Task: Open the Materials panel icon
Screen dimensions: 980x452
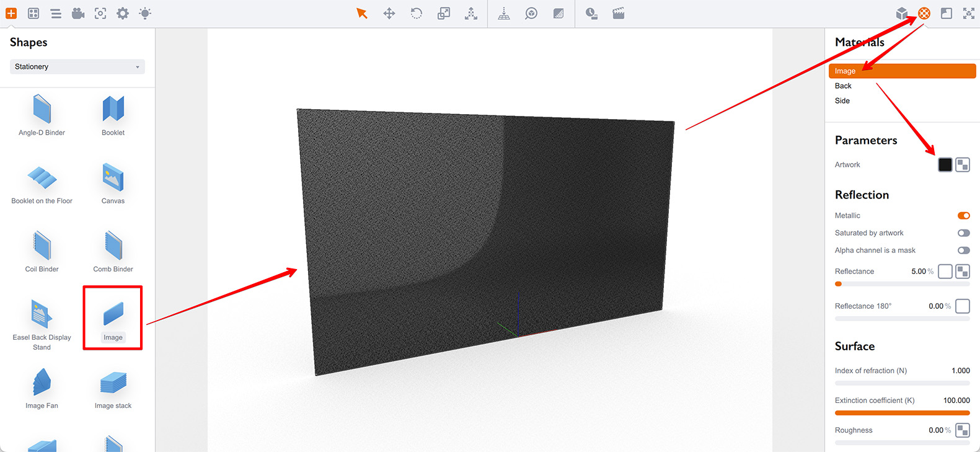Action: point(924,13)
